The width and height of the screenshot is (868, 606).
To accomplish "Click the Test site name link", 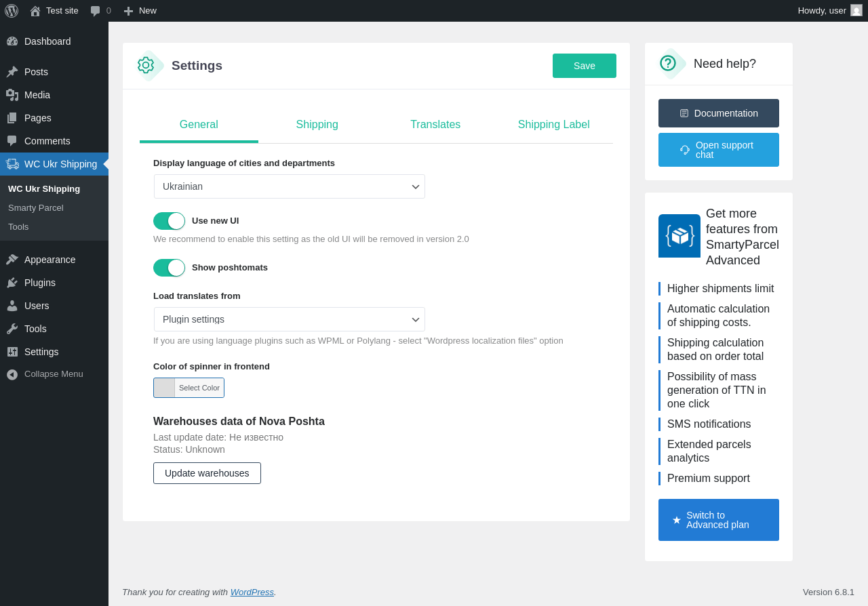I will click(x=62, y=10).
